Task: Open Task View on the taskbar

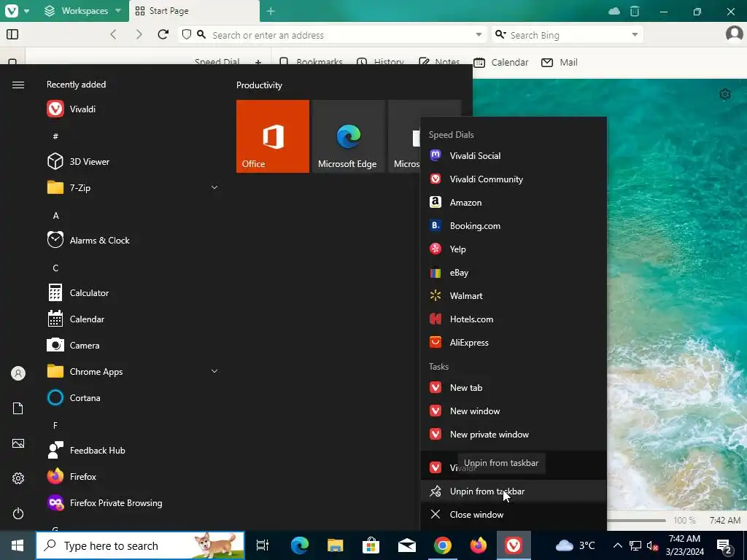Action: pos(263,545)
